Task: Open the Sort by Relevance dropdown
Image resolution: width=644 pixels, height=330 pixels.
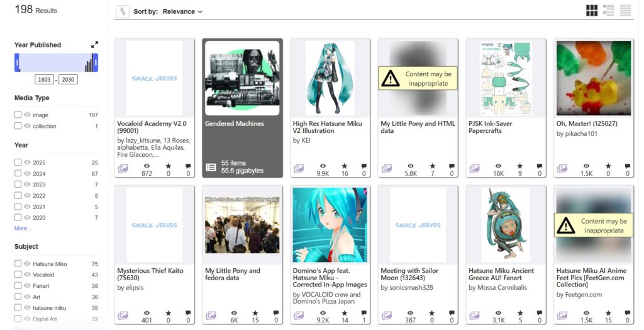Action: click(182, 11)
